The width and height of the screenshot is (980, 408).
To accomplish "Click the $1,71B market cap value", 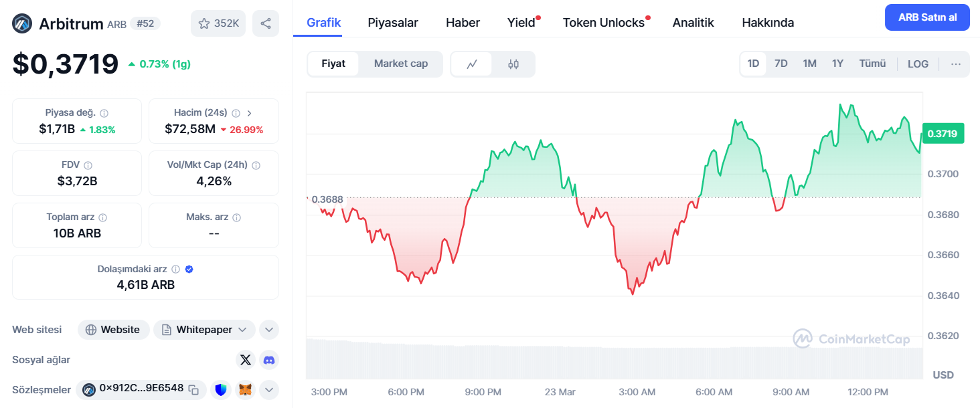I will click(x=57, y=129).
